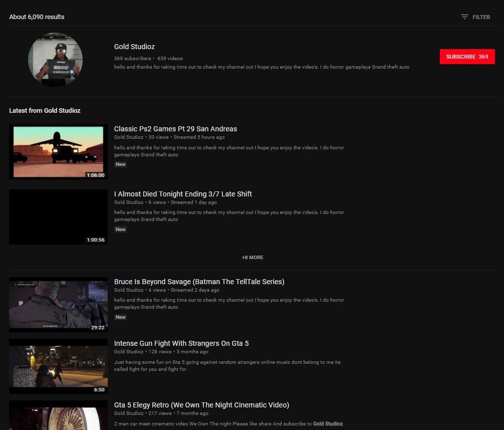
Task: Click the 6:50 duration label
Action: tap(99, 390)
